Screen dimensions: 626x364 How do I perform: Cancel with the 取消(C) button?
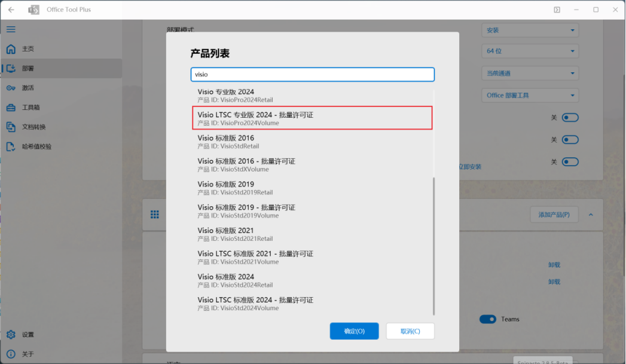[x=410, y=331]
